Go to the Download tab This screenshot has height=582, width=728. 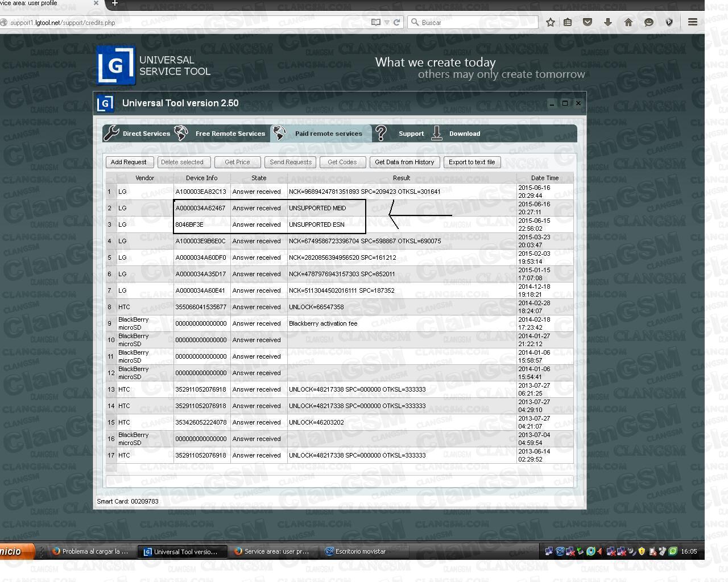click(x=456, y=134)
